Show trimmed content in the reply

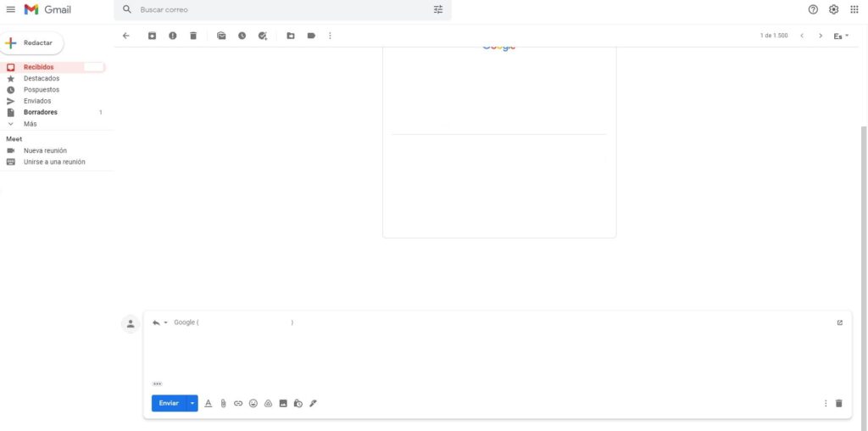(157, 383)
